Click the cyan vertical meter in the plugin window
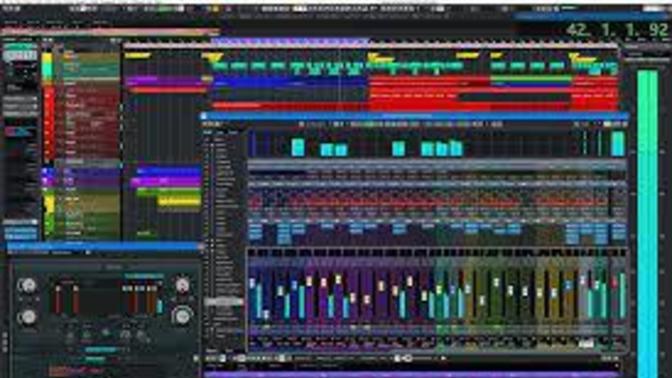 160,306
